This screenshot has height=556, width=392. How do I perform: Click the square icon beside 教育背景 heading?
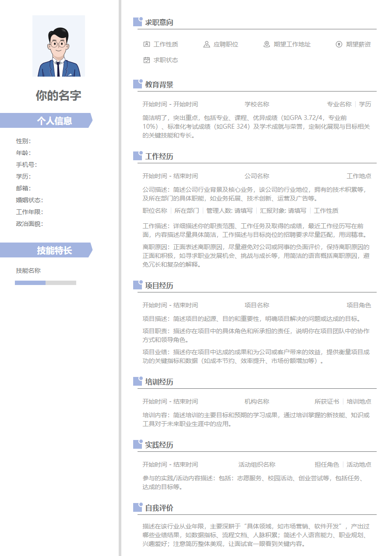coord(138,84)
